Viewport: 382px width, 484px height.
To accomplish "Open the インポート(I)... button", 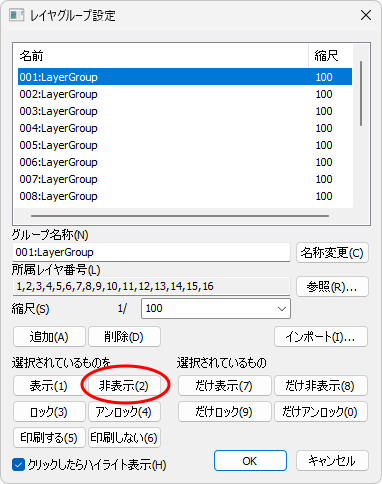I will click(x=321, y=337).
